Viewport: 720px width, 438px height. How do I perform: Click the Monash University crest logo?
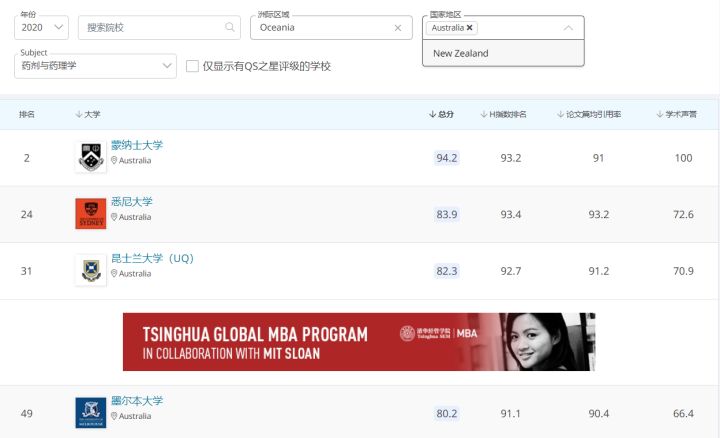pos(91,157)
